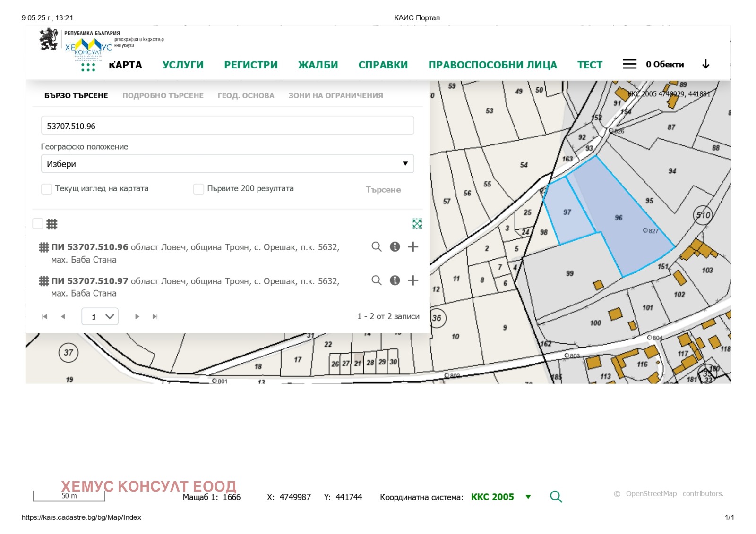Add parcel 53707.510.97 with plus icon
Image resolution: width=756 pixels, height=534 pixels.
pos(413,280)
